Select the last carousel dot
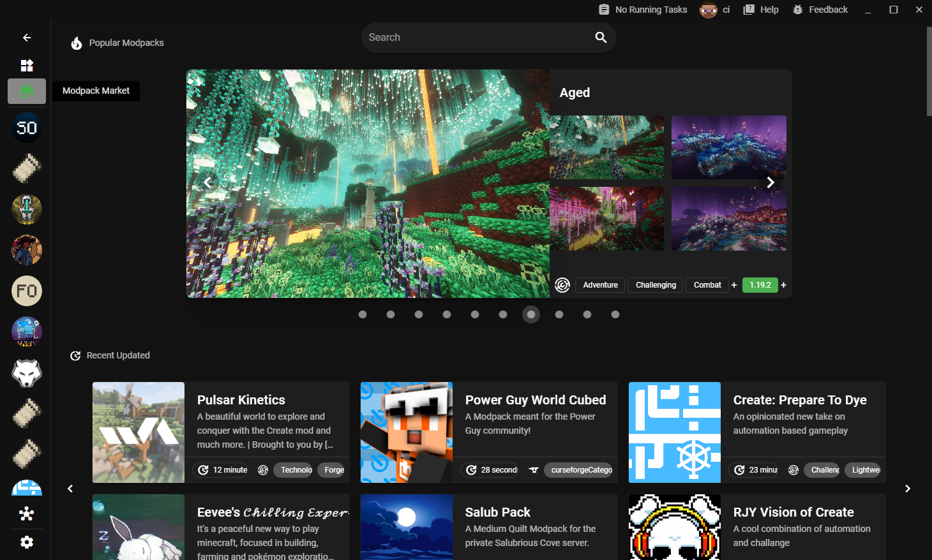This screenshot has height=560, width=932. [615, 314]
